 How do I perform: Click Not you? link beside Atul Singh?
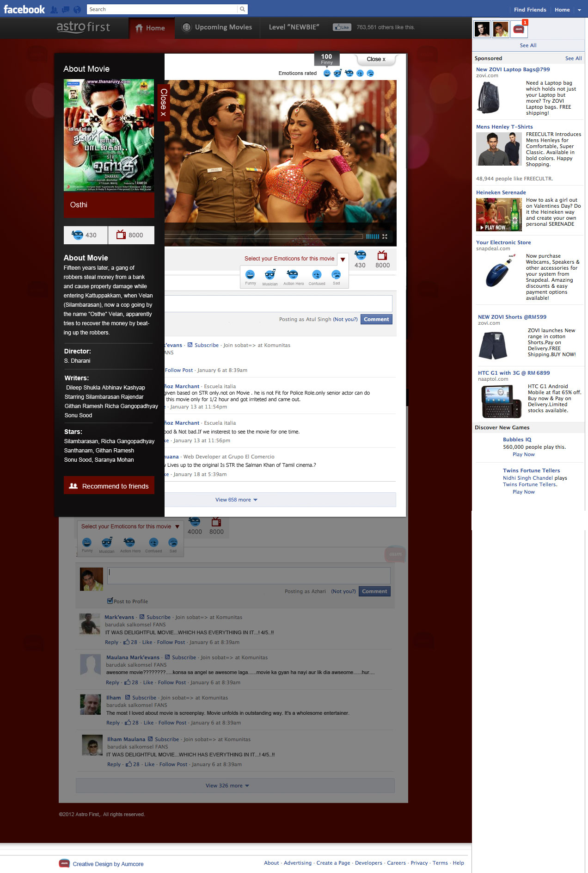click(x=345, y=319)
